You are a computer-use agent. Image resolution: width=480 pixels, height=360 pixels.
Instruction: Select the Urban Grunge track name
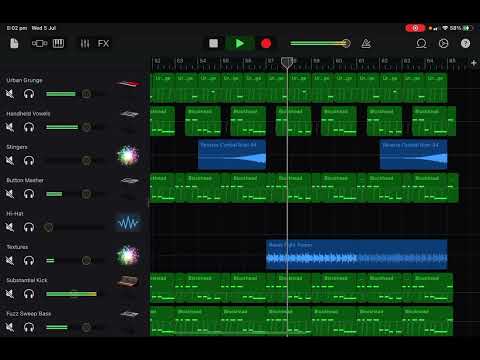tap(25, 80)
